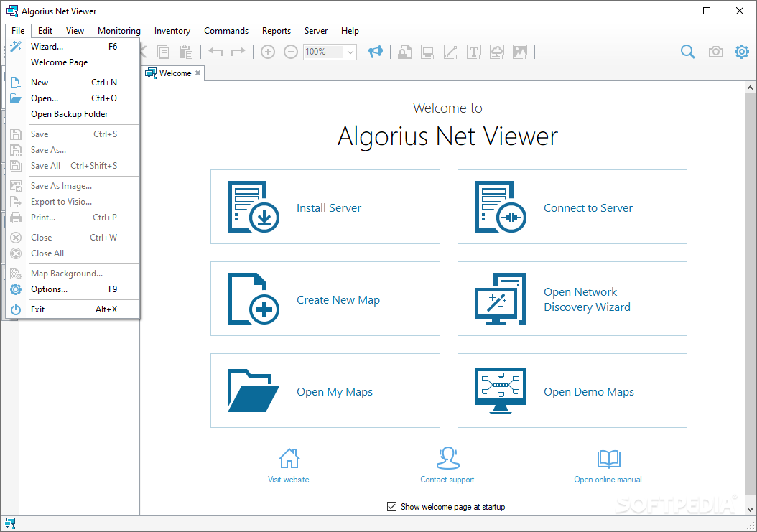Click the Connect to Server plug icon

coord(500,207)
